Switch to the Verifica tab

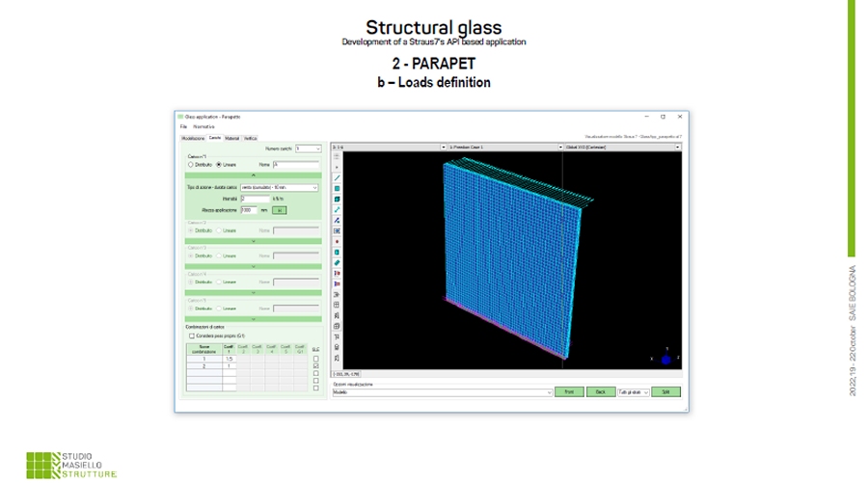click(x=250, y=138)
